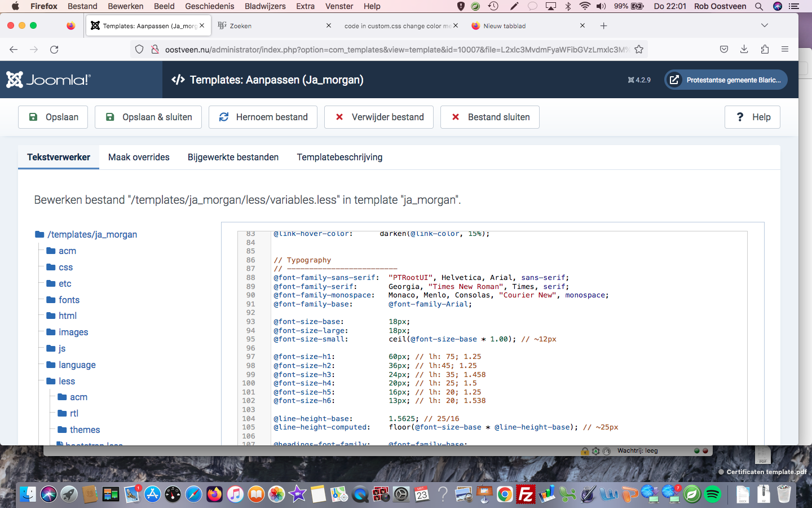Open Spotify from the Dock

click(713, 494)
